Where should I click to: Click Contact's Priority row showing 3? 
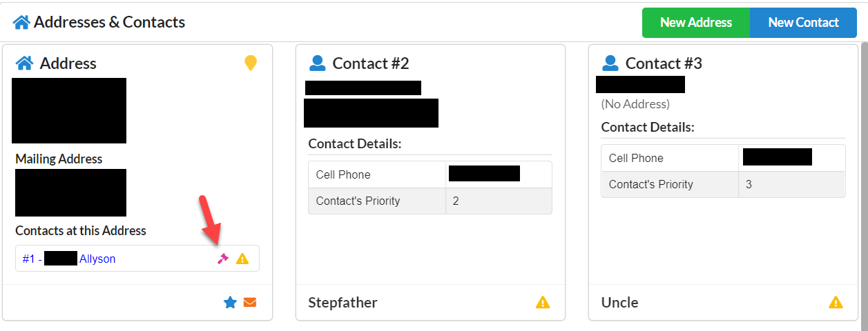[723, 184]
